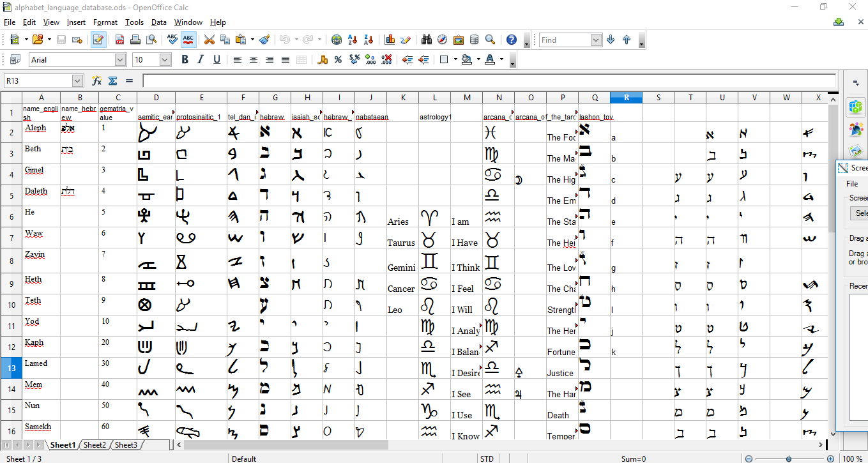The width and height of the screenshot is (868, 463).
Task: Insert a chart
Action: 390,40
